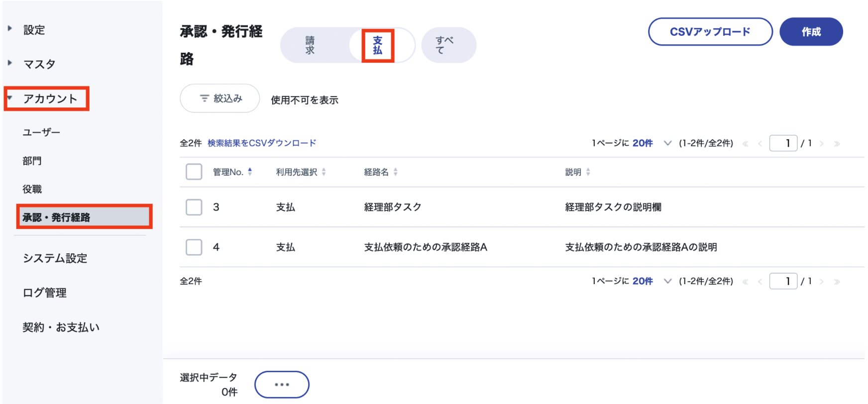This screenshot has height=404, width=868.
Task: Open システム設定 in the sidebar
Action: point(55,258)
